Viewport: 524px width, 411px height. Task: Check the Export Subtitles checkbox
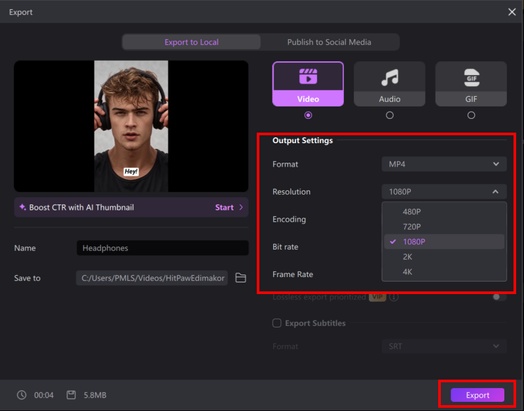(277, 323)
